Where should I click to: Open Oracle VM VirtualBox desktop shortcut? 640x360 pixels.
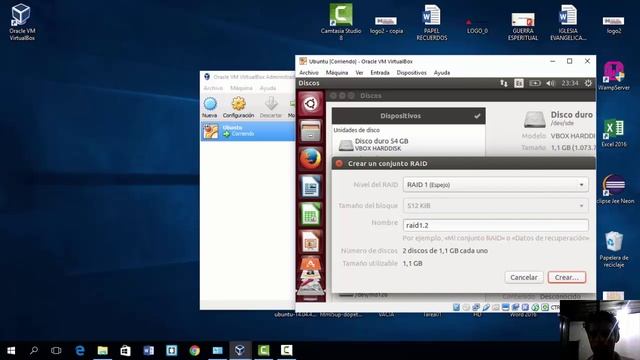[21, 22]
